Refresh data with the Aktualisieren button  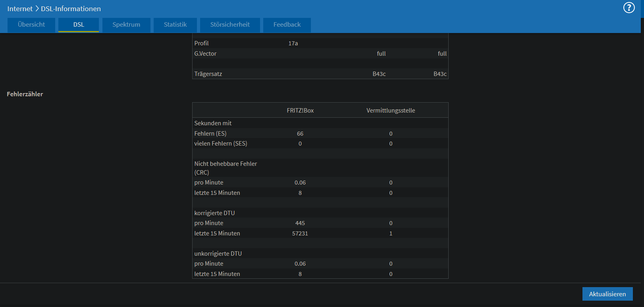pyautogui.click(x=607, y=294)
